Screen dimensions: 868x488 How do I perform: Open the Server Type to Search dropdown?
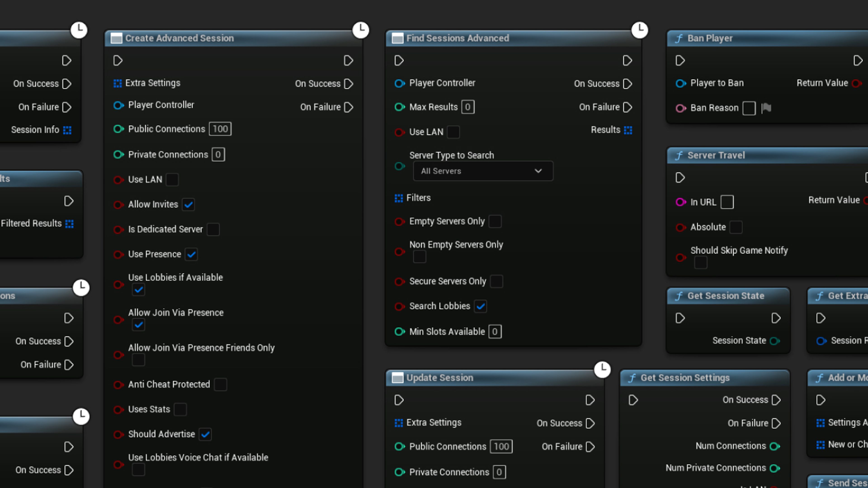coord(483,171)
